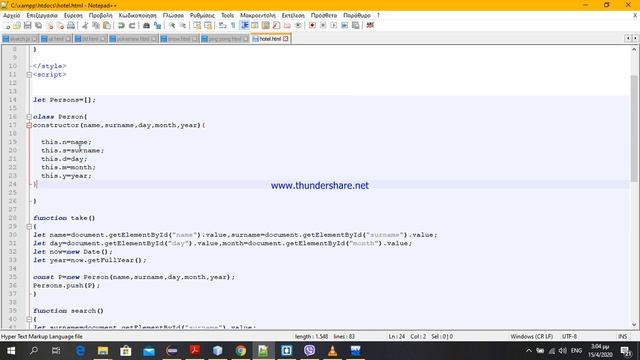
Task: Zoom out using the toolbar magnifier
Action: (182, 25)
